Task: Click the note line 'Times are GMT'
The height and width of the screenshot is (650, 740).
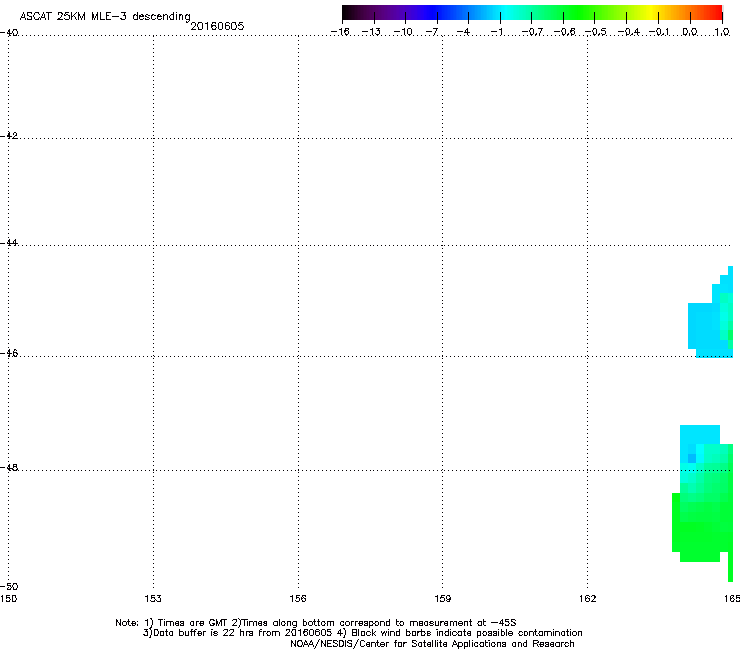Action: [x=316, y=623]
